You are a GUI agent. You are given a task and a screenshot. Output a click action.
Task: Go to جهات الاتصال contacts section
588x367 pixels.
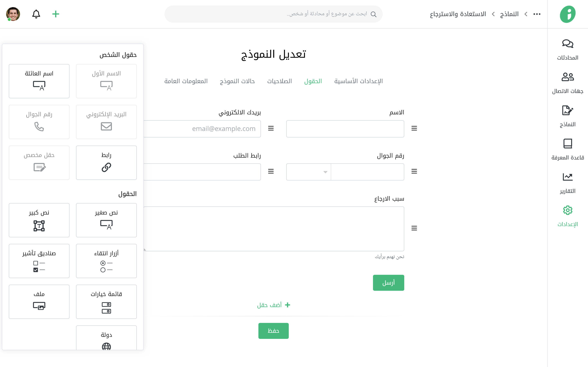point(567,83)
